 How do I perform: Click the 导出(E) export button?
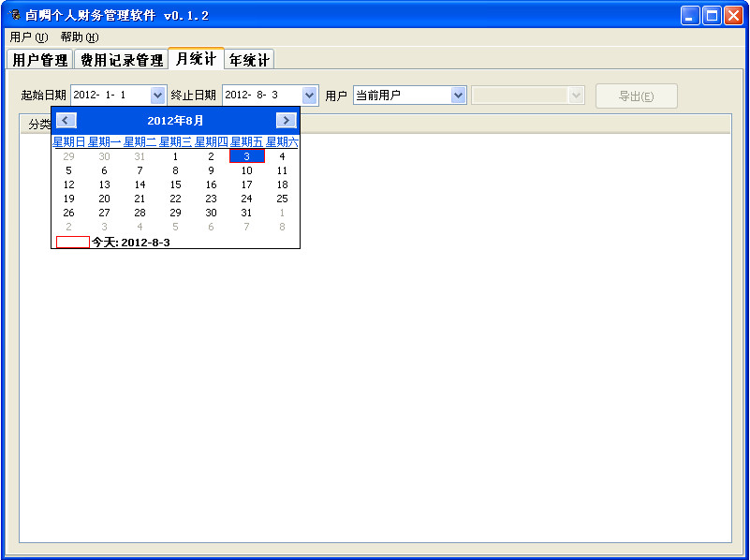(637, 96)
